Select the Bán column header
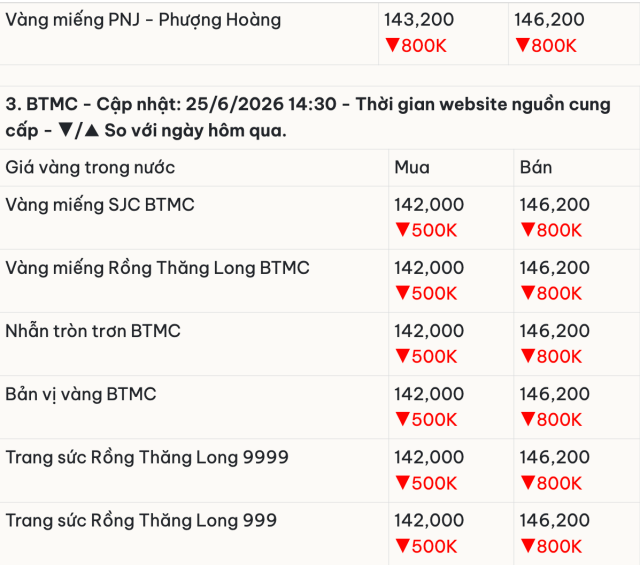This screenshot has height=565, width=640. [536, 167]
